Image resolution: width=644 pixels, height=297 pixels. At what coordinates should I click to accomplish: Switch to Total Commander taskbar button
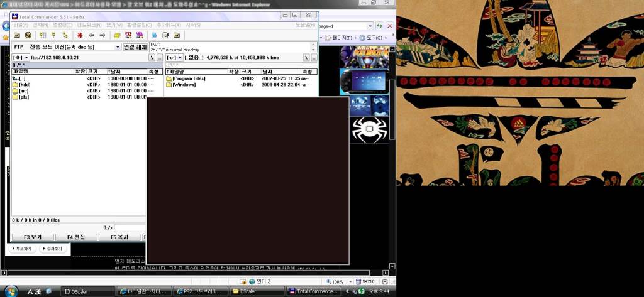click(x=314, y=291)
